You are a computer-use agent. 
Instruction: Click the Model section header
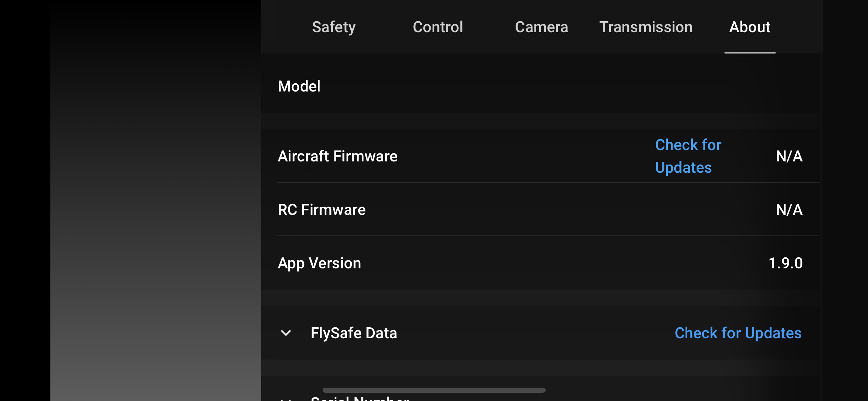(x=299, y=86)
